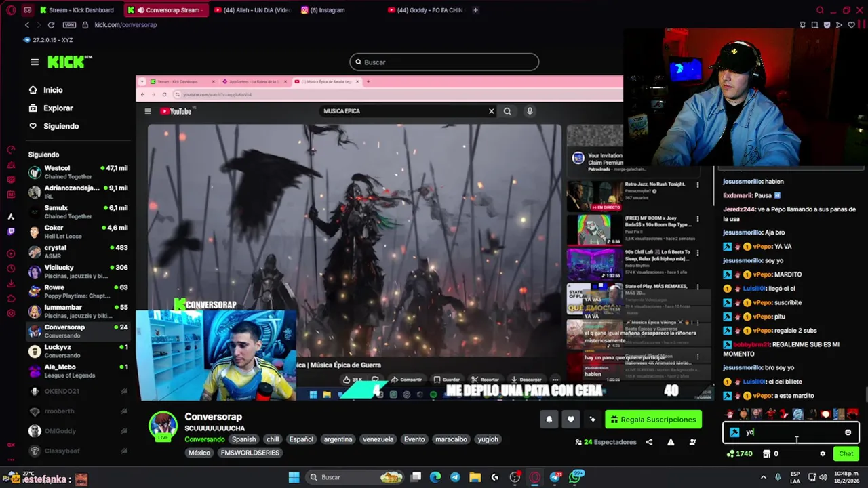868x488 pixels.
Task: Open the Kick hamburger menu
Action: tap(35, 62)
